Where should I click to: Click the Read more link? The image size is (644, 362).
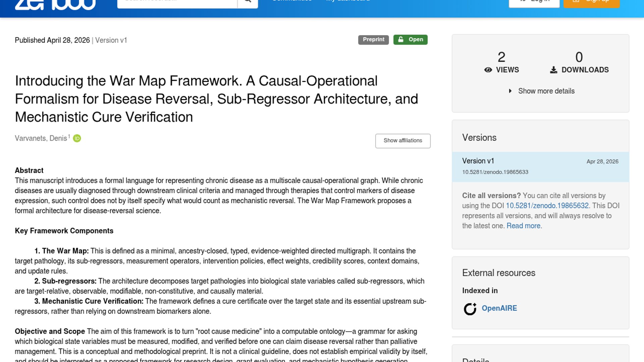coord(523,226)
